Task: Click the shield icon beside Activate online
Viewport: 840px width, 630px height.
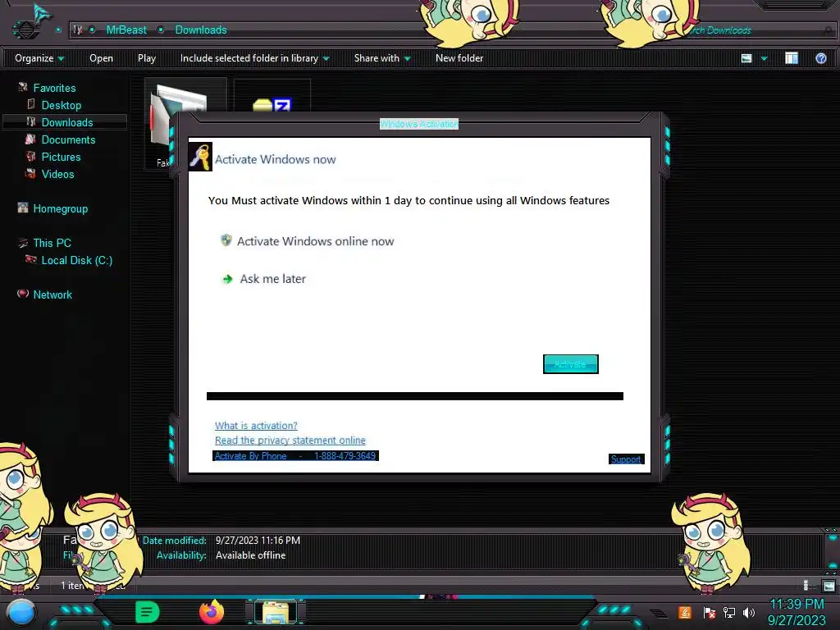Action: [x=226, y=240]
